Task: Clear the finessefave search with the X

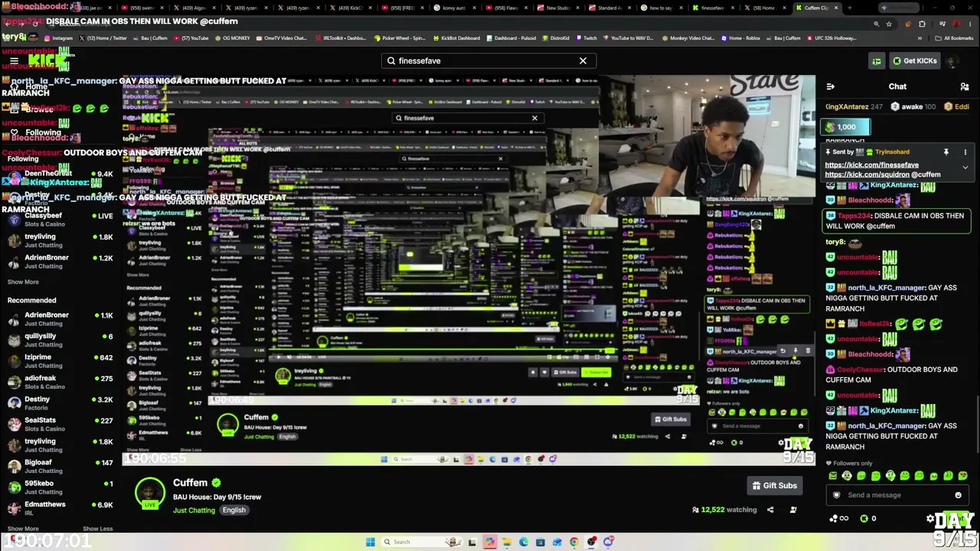Action: 583,60
